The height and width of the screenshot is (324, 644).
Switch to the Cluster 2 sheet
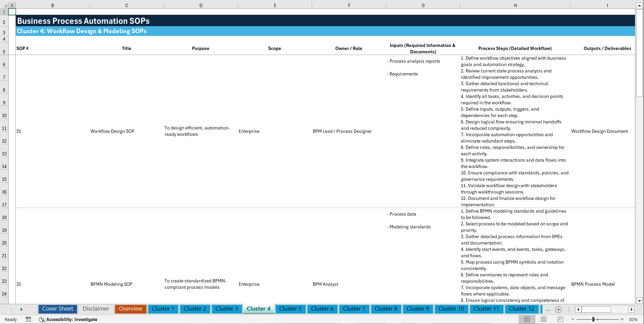click(195, 309)
